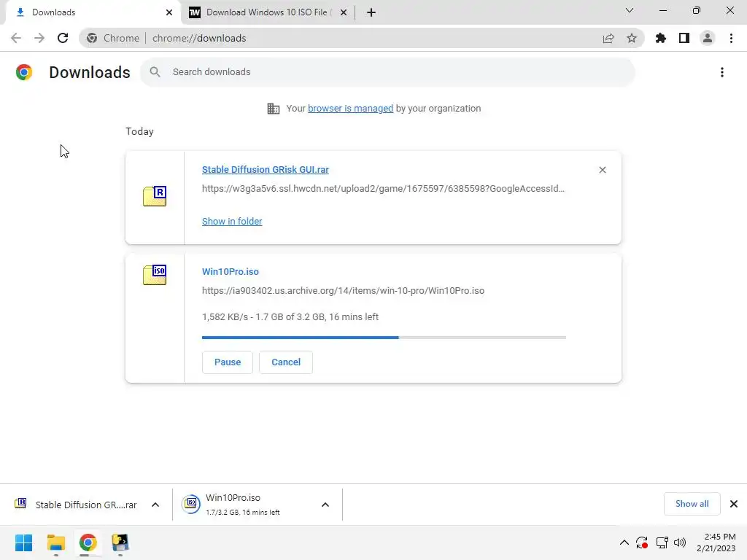Expand options for Win10Pro.iso shelf item
Viewport: 747px width, 560px height.
coord(325,505)
